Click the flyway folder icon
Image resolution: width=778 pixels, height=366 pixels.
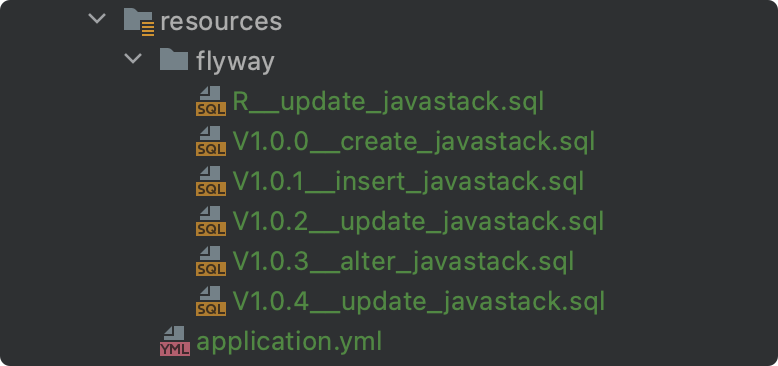pos(174,61)
